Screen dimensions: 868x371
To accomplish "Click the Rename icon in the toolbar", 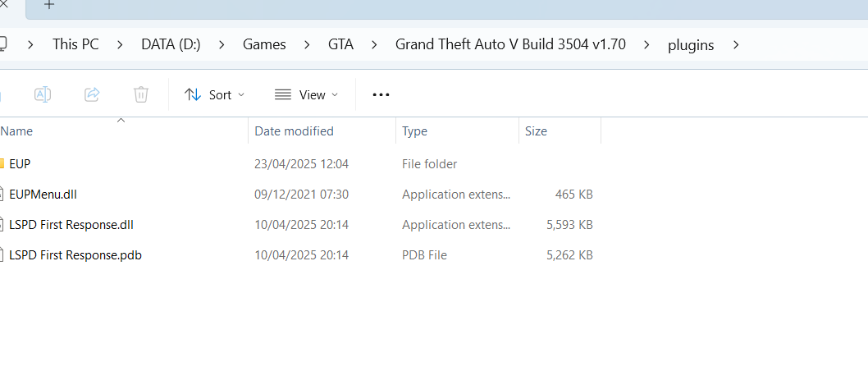I will click(x=43, y=94).
